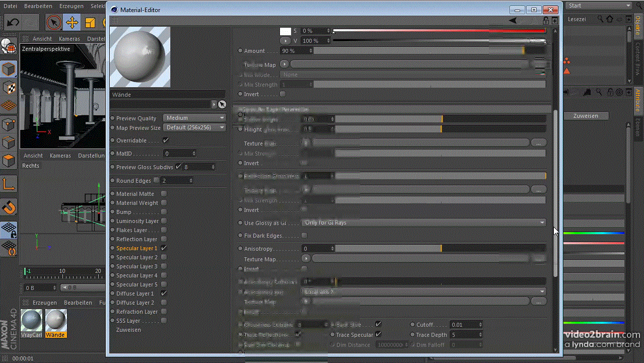Click the Amount percentage slider
Screen dimensions: 644x363
point(430,51)
